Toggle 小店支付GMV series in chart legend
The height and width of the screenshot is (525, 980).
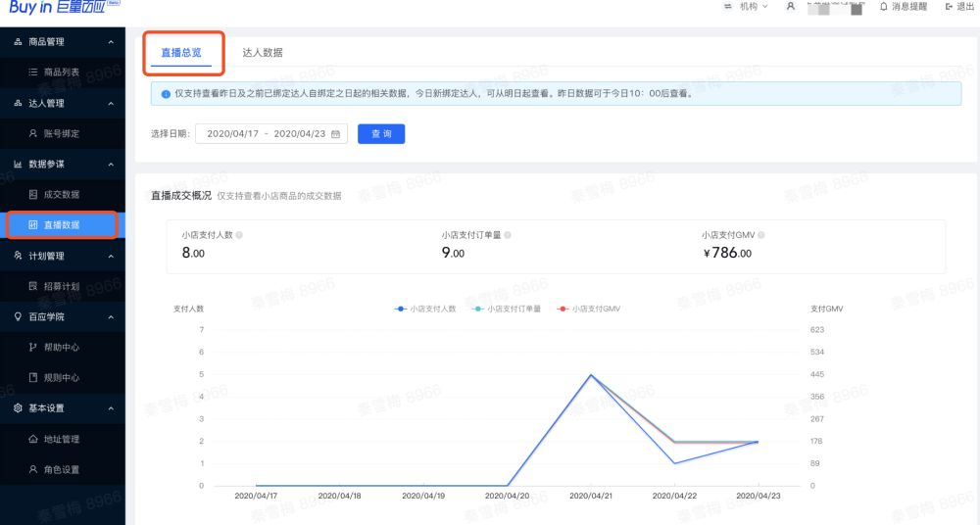point(589,309)
